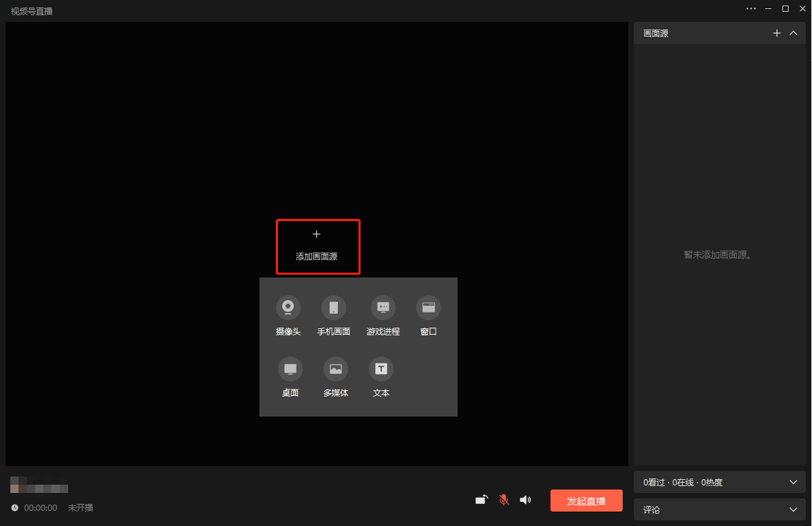Select the 窗口 window capture source
The height and width of the screenshot is (526, 812).
428,307
